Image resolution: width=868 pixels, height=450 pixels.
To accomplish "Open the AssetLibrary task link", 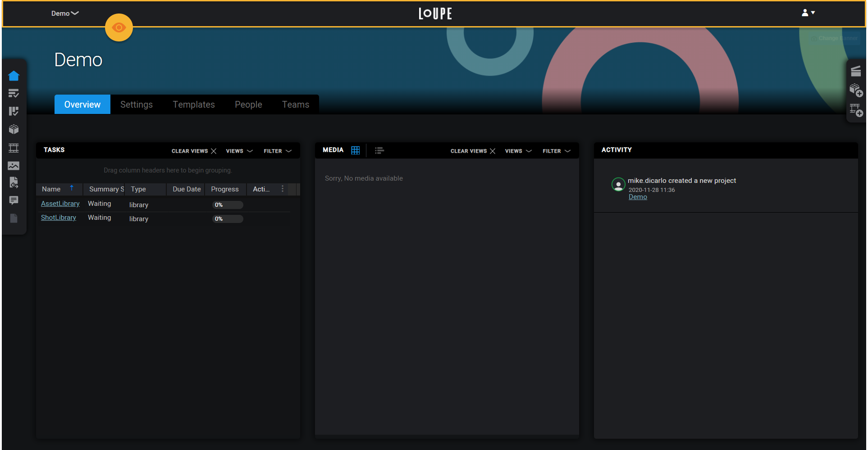I will click(x=60, y=204).
